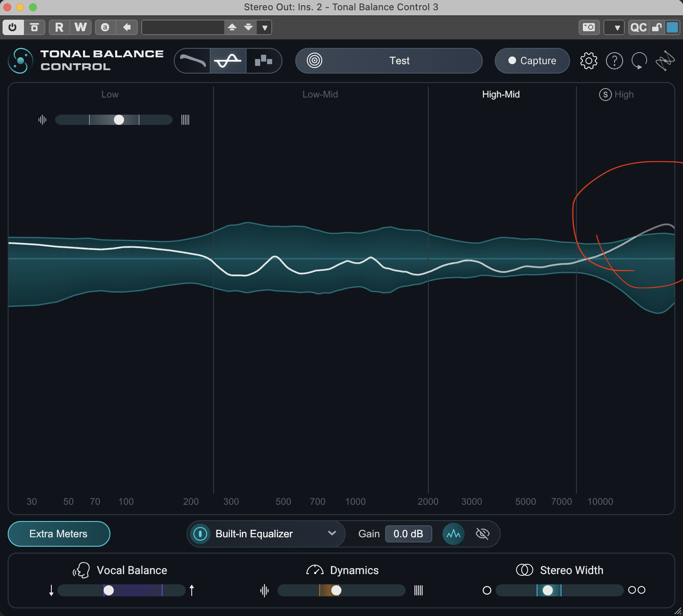Solo the High band with S icon
683x616 pixels.
point(605,95)
